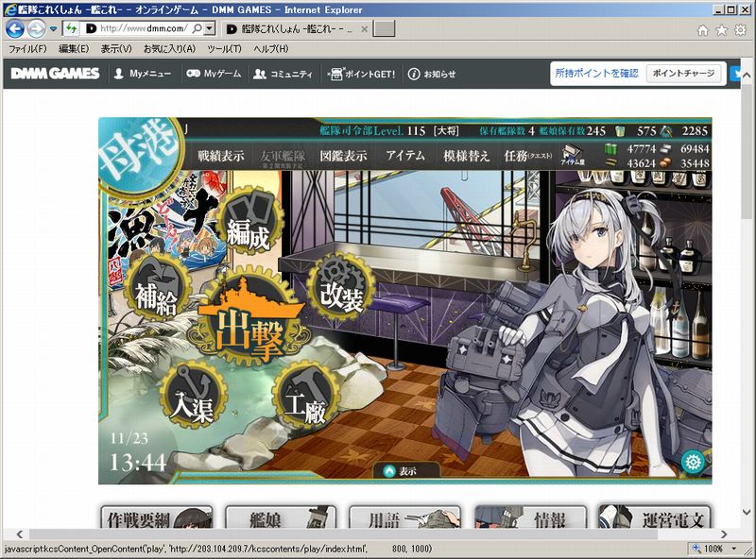Viewport: 756px width, 559px height.
Task: Click the steel resource icon beside 69484
Action: click(666, 149)
